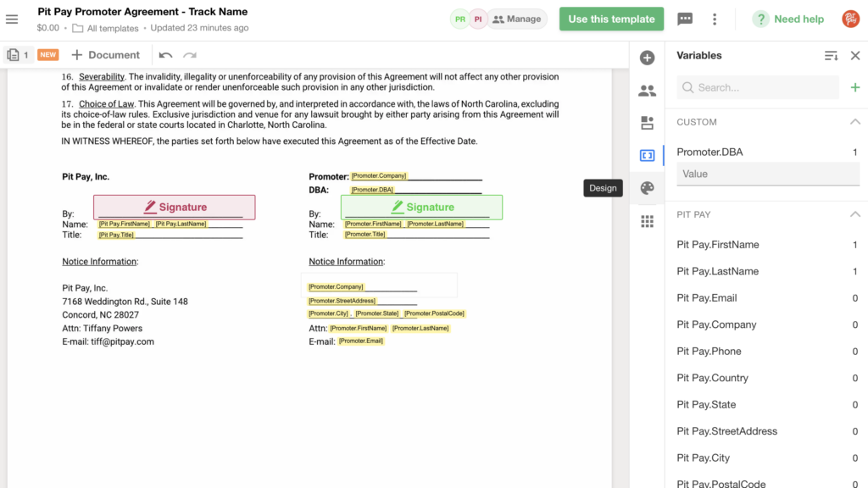Image resolution: width=868 pixels, height=488 pixels.
Task: Collapse the Custom variables section
Action: pyautogui.click(x=854, y=122)
